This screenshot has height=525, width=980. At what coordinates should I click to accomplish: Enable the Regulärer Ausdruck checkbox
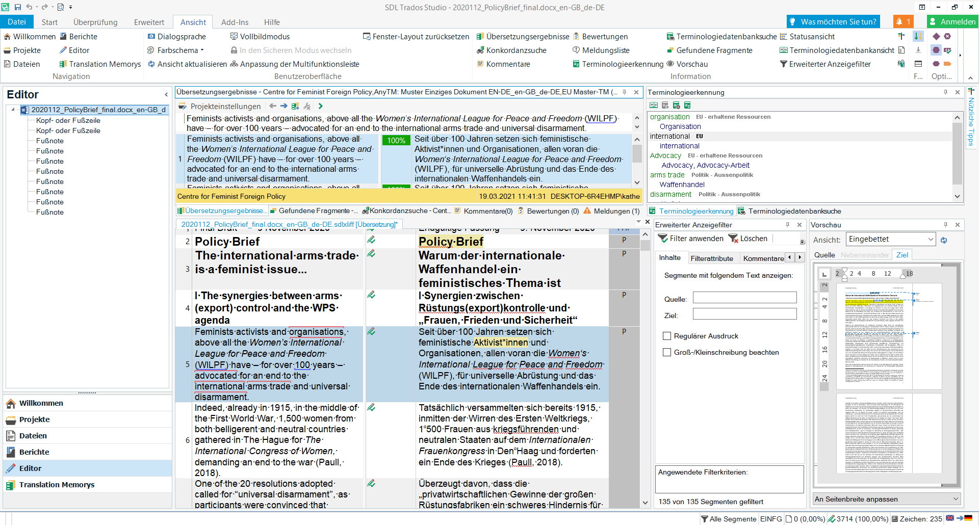[x=666, y=336]
